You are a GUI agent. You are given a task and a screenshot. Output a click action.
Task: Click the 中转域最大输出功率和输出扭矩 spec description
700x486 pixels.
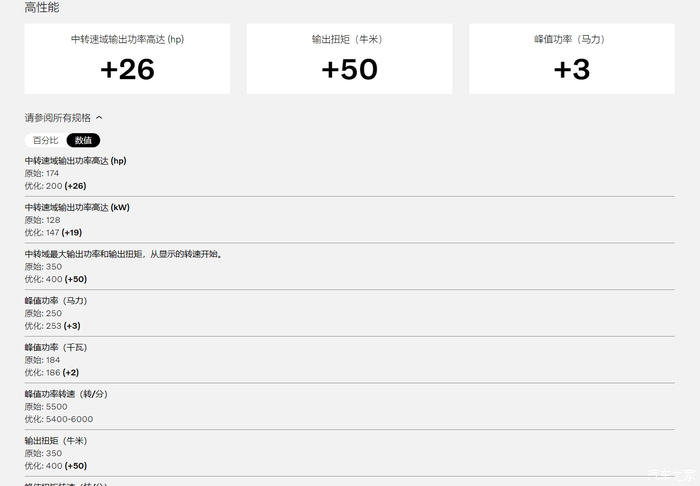(123, 254)
